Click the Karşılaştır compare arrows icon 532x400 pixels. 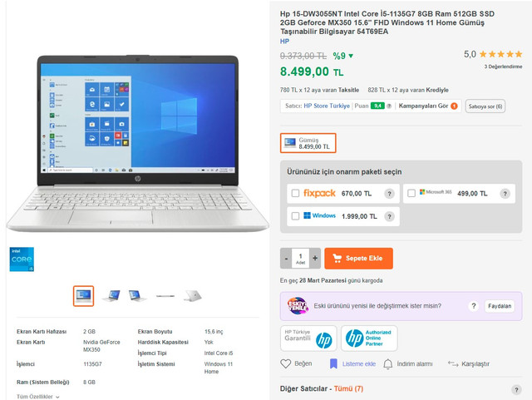[x=453, y=363]
